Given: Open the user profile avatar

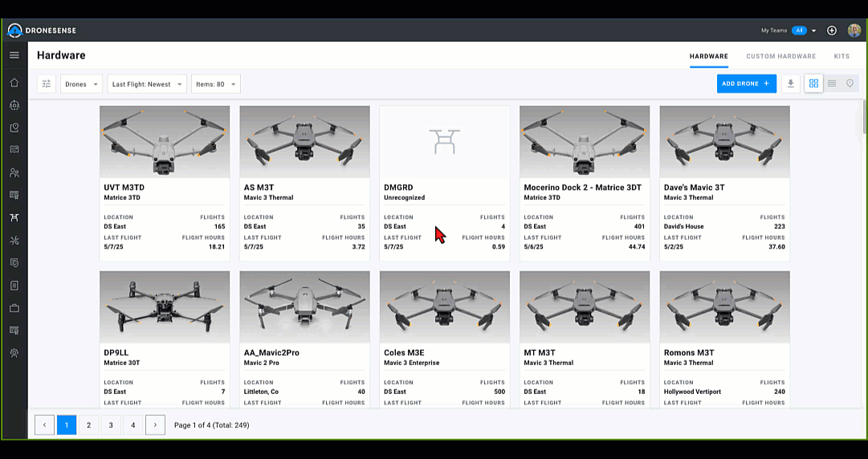Looking at the screenshot, I should coord(854,30).
